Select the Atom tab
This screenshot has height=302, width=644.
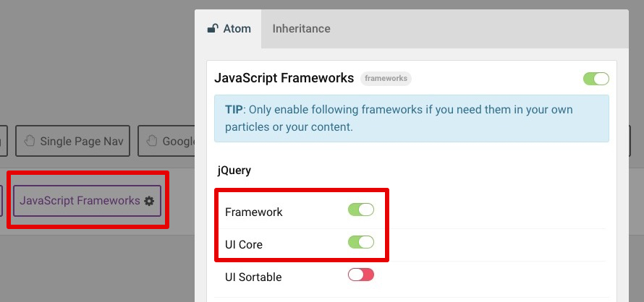[x=229, y=29]
